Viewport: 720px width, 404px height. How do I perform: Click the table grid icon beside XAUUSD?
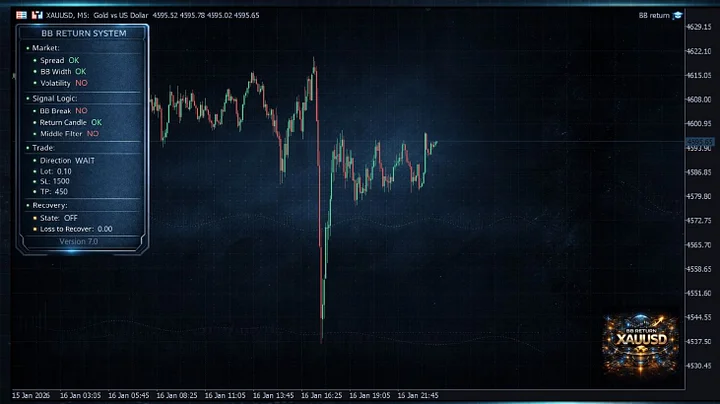pos(21,15)
